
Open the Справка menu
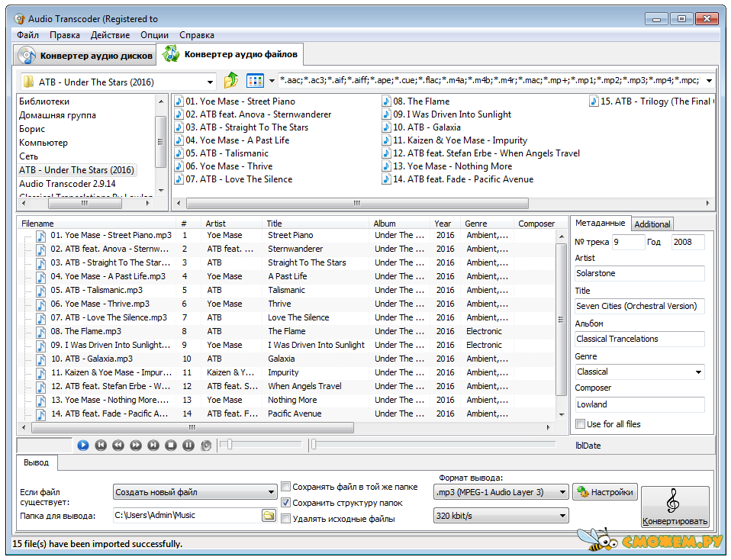[197, 35]
